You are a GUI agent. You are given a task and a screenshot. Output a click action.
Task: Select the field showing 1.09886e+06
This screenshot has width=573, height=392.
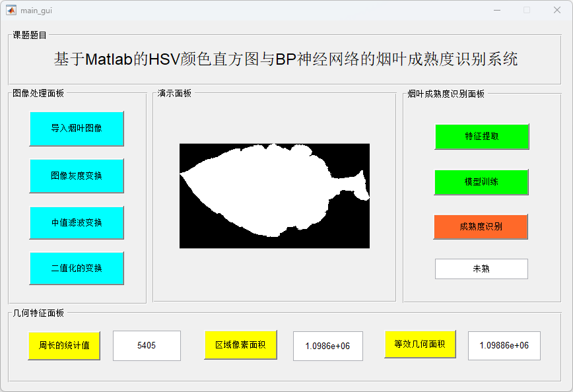(504, 346)
